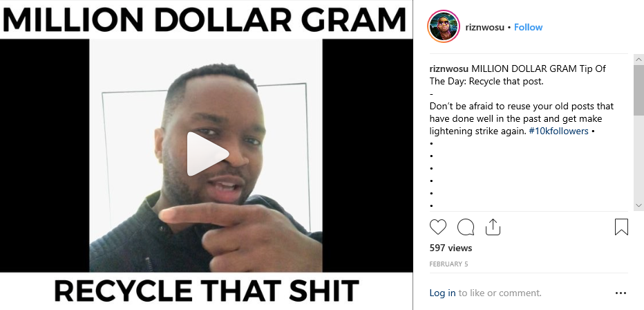Image resolution: width=644 pixels, height=310 pixels.
Task: Save post with bookmark icon
Action: point(621,227)
